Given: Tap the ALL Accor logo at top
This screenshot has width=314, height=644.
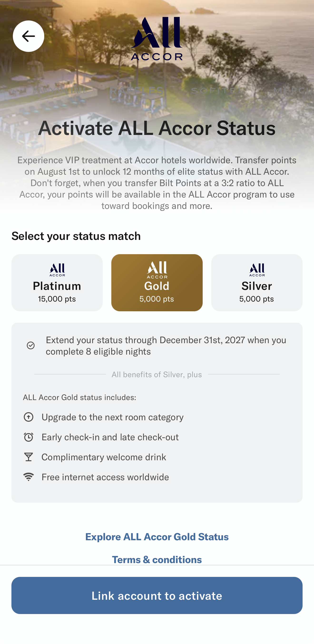Looking at the screenshot, I should (x=157, y=39).
